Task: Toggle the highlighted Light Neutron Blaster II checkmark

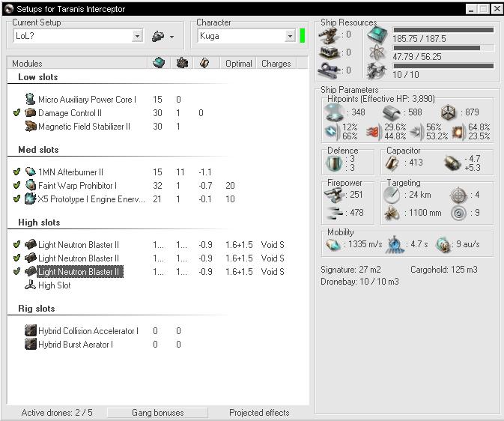Action: point(17,271)
